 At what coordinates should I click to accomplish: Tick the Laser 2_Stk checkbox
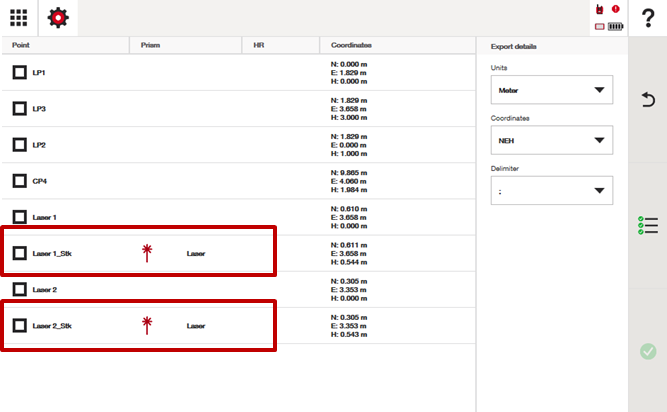(19, 325)
